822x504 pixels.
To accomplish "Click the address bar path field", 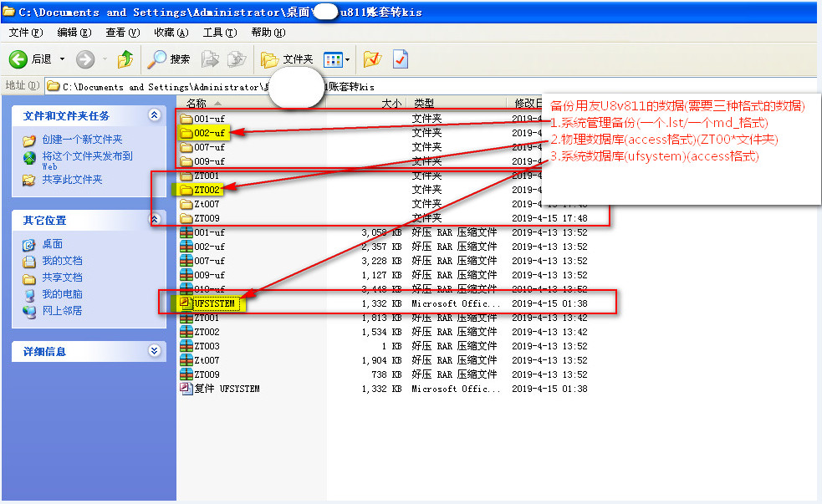I will 167,86.
